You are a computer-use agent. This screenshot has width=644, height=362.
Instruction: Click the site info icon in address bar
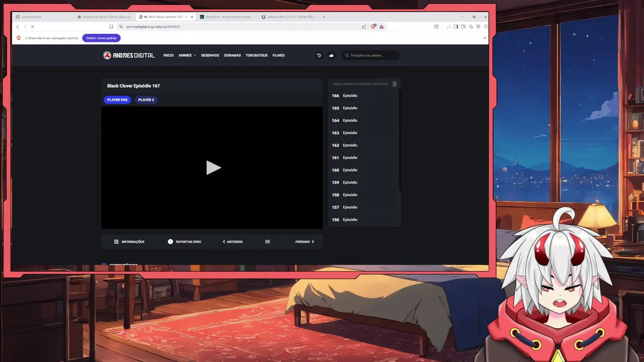(121, 27)
